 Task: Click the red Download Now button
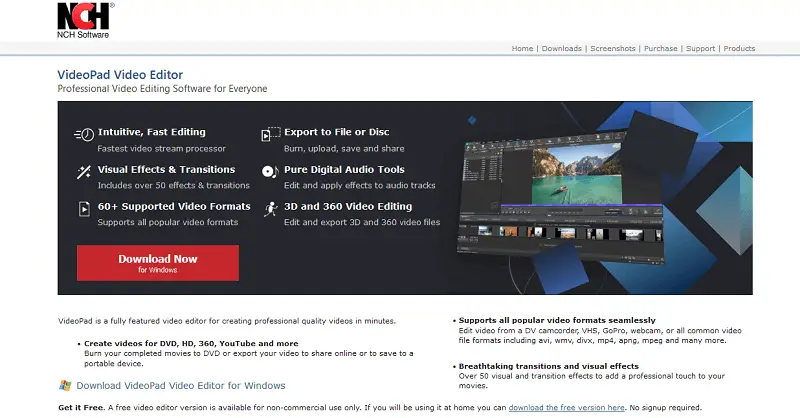click(158, 263)
